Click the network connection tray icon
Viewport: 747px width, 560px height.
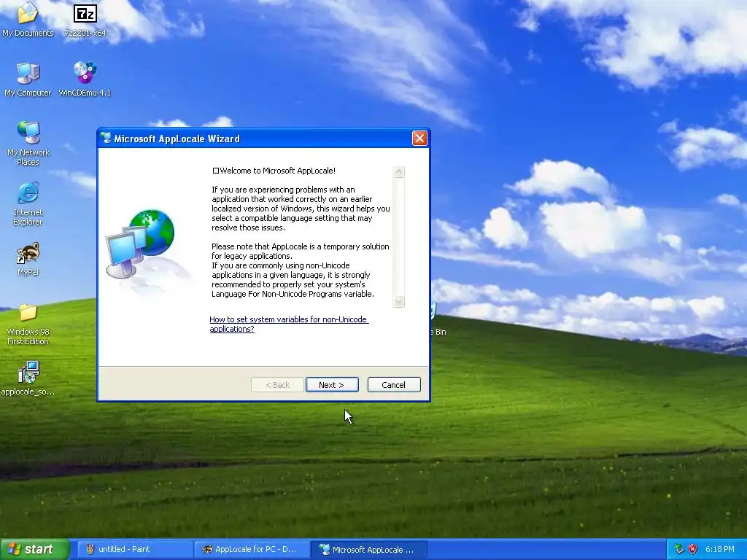(x=679, y=549)
